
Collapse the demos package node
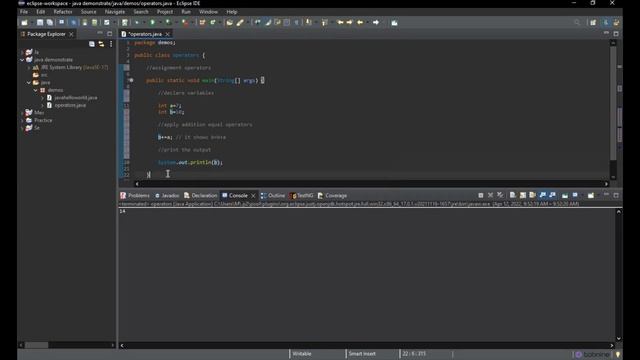pyautogui.click(x=36, y=90)
